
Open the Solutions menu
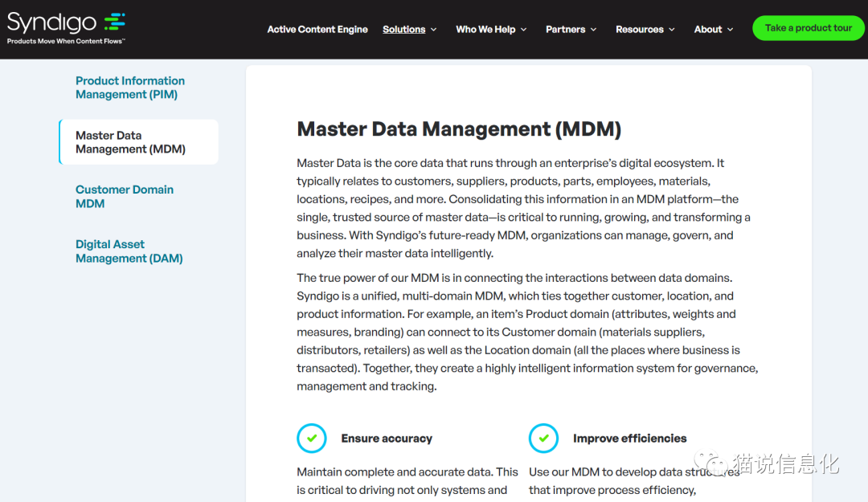[403, 30]
